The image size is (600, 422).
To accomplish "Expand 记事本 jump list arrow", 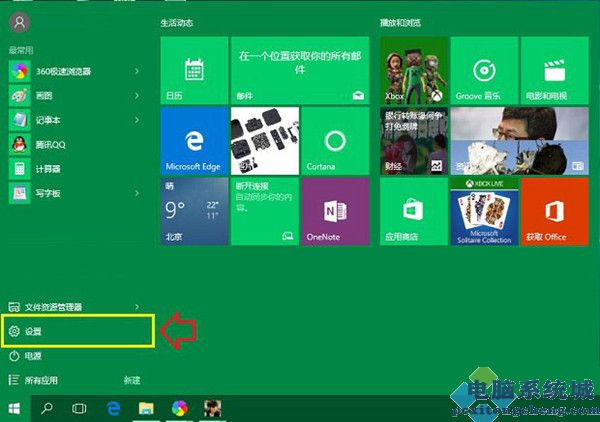I will coord(137,120).
